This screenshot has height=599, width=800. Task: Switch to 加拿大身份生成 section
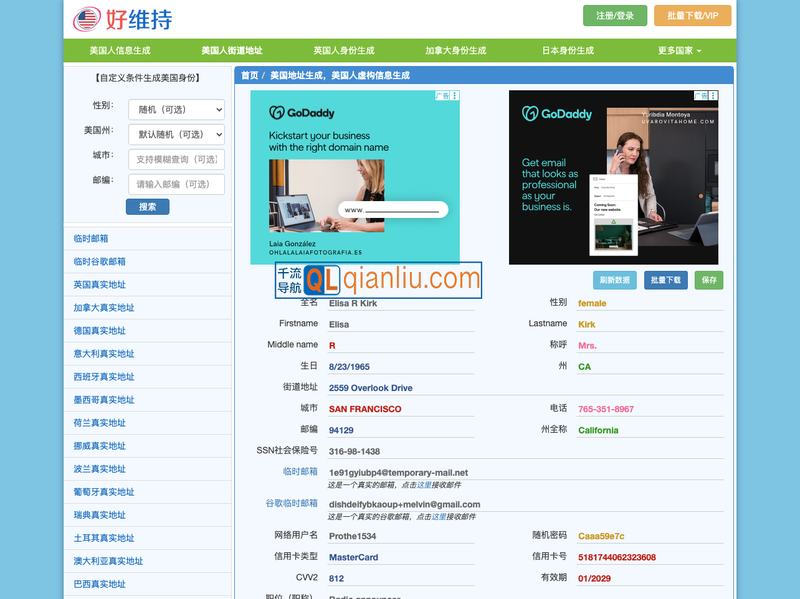(455, 48)
